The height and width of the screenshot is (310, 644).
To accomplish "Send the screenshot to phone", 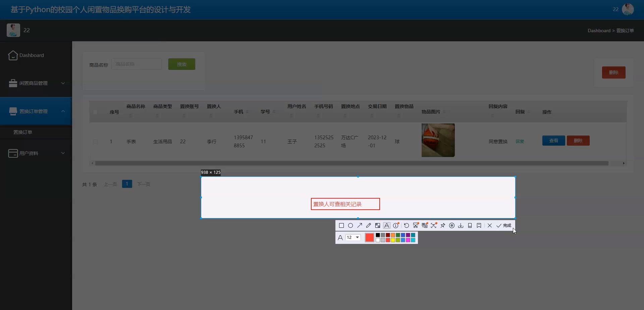I will coord(470,225).
